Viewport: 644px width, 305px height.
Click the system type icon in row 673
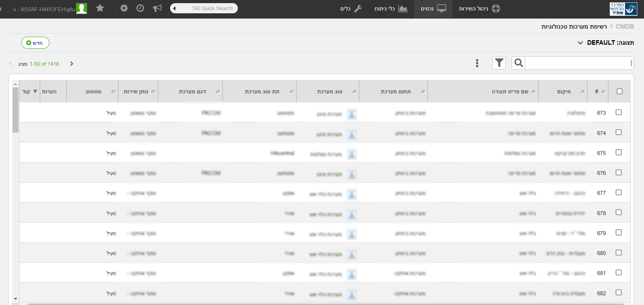click(x=352, y=114)
